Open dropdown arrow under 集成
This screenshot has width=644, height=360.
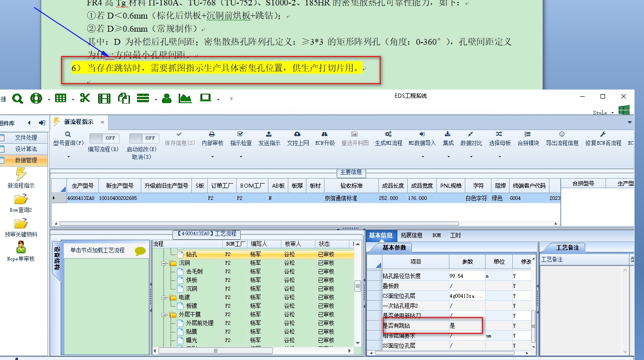click(x=448, y=157)
